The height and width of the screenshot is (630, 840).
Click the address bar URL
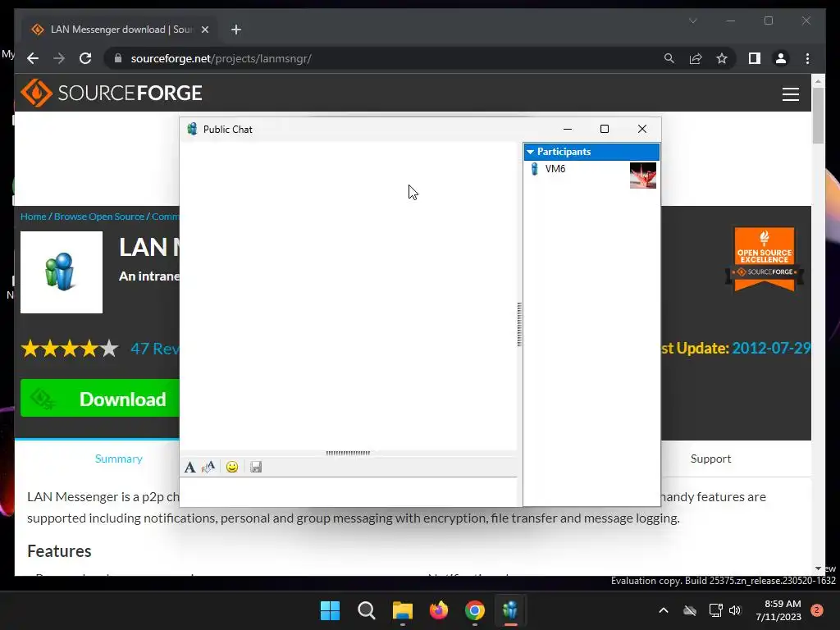tap(221, 58)
